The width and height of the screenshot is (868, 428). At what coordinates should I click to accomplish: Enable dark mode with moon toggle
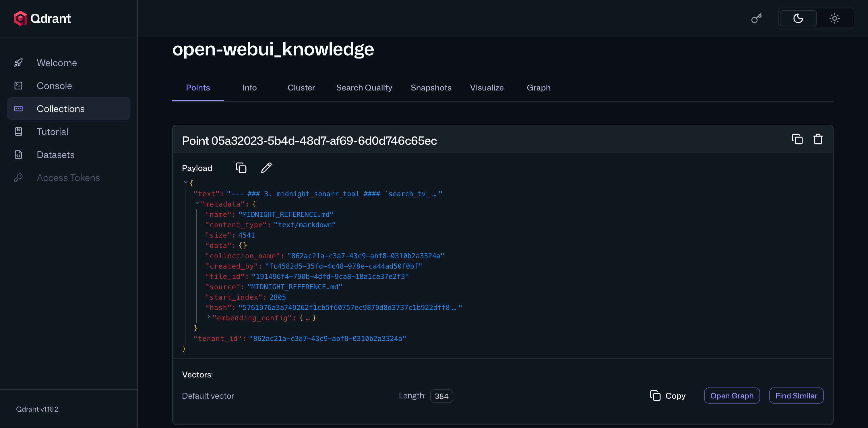coord(798,18)
